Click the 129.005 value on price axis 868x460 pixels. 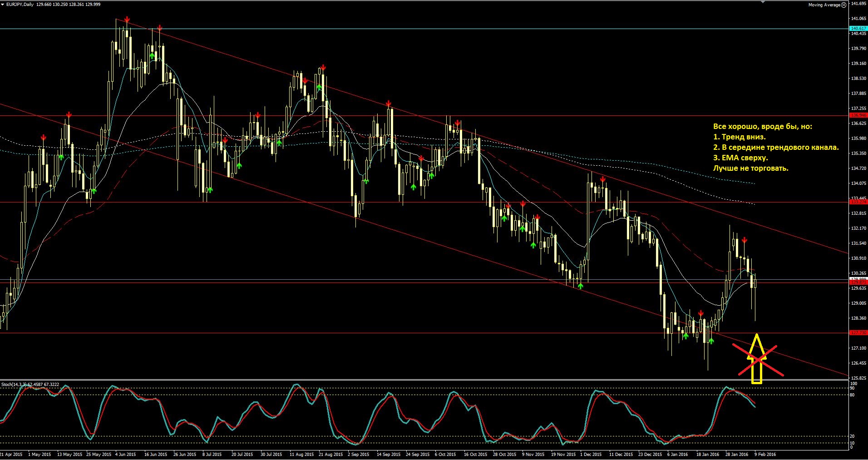click(x=859, y=303)
